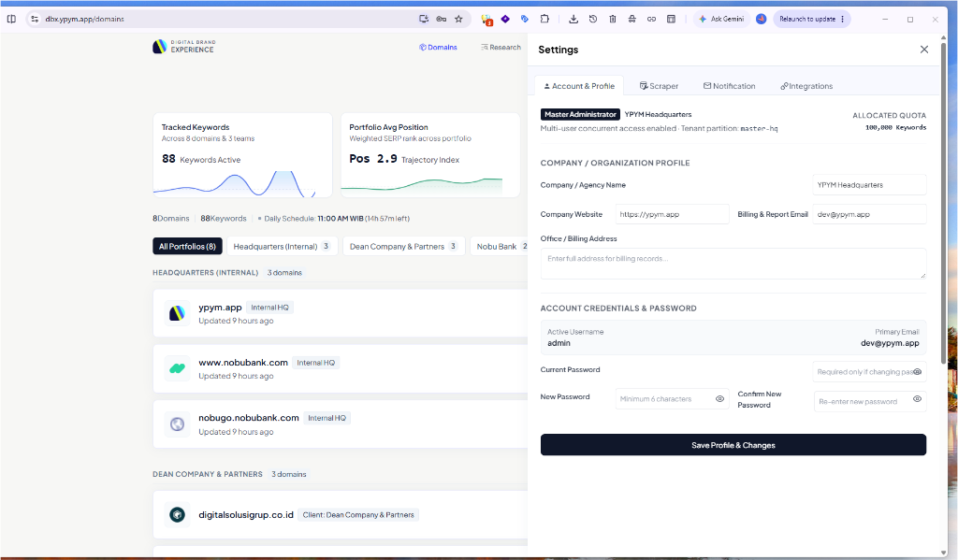Open the Account & Profile tab
Viewport: 958px width, 560px height.
point(579,86)
